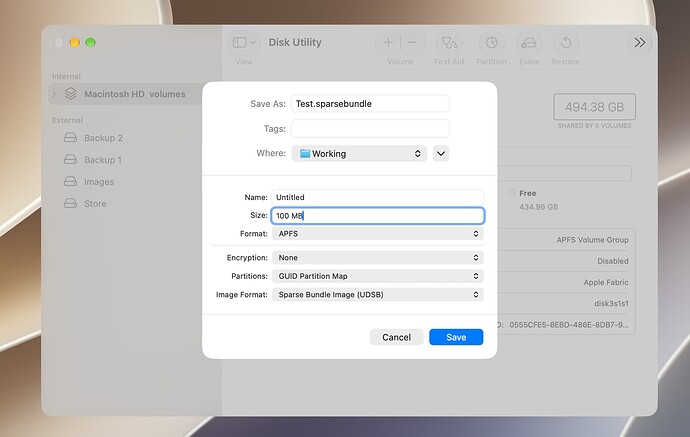Expand the Macintosh HD volumes disclosure arrow

click(x=55, y=94)
